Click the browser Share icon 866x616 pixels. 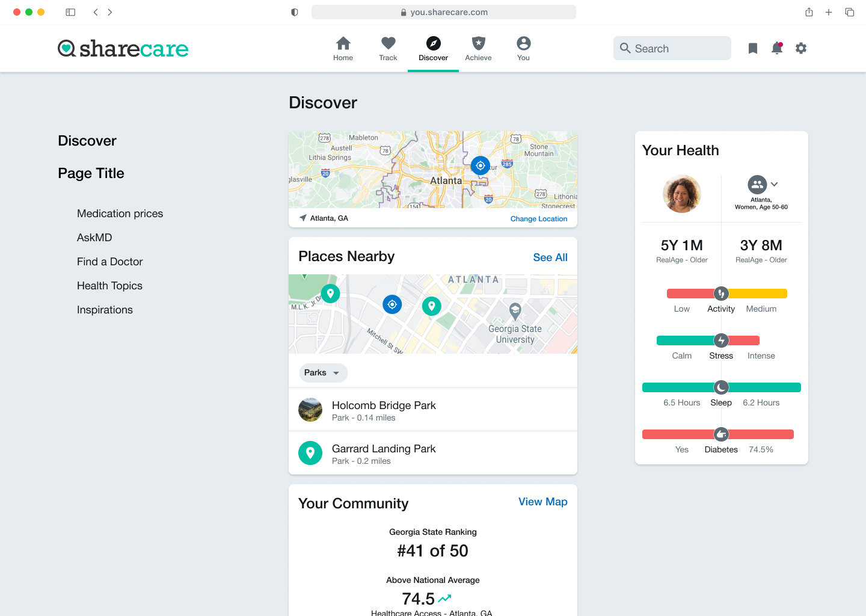point(809,12)
